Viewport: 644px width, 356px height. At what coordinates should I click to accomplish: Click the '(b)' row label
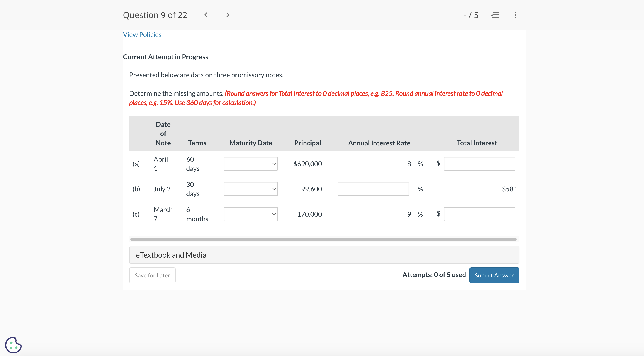[x=136, y=189]
